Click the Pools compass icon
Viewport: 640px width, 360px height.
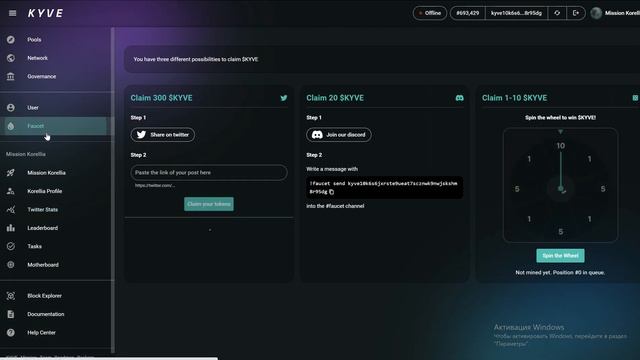pos(11,40)
